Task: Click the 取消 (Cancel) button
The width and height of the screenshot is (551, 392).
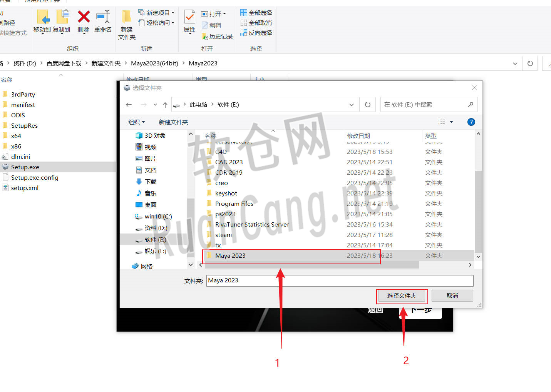Action: (x=452, y=295)
